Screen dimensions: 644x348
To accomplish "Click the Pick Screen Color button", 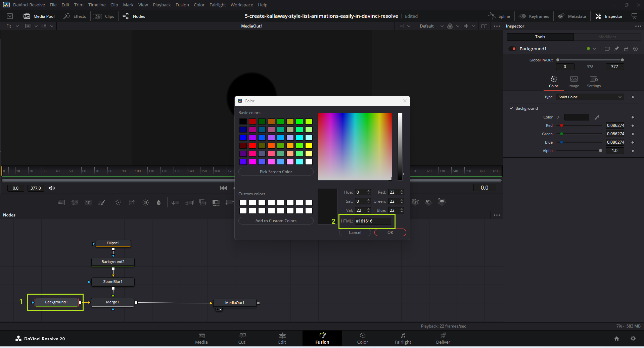I will tap(276, 172).
